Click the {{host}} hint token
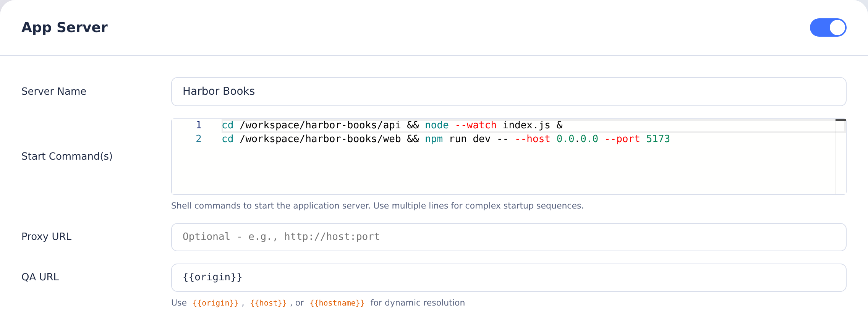Image resolution: width=868 pixels, height=317 pixels. 268,303
